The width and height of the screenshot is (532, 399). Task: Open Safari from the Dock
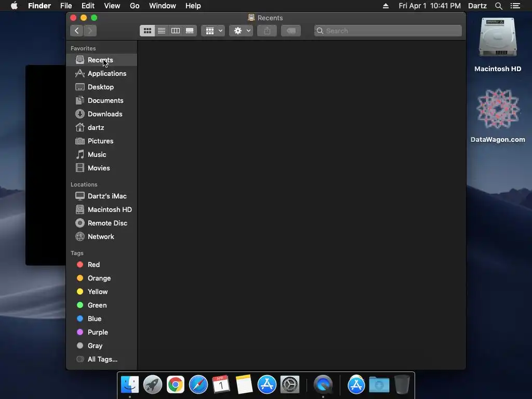[x=198, y=385]
